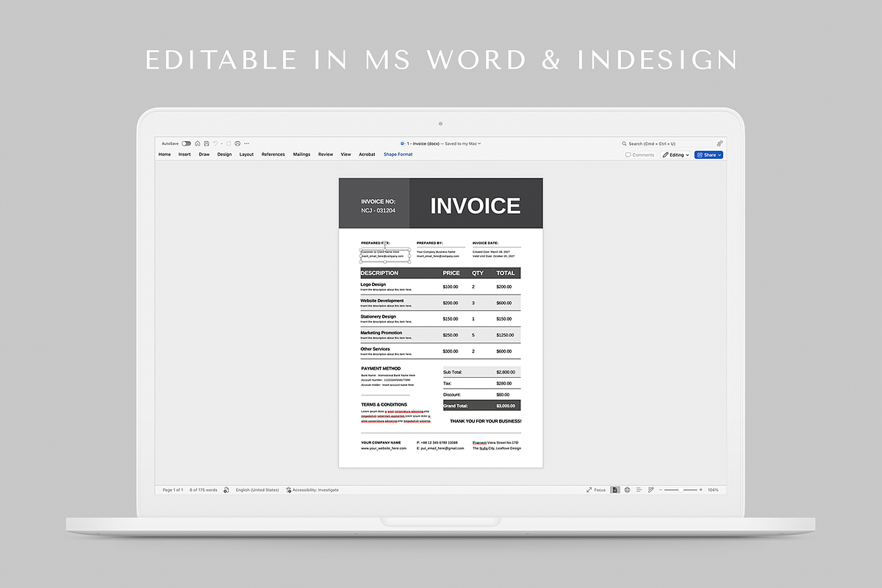Click the Comments button
The height and width of the screenshot is (588, 882).
click(639, 155)
